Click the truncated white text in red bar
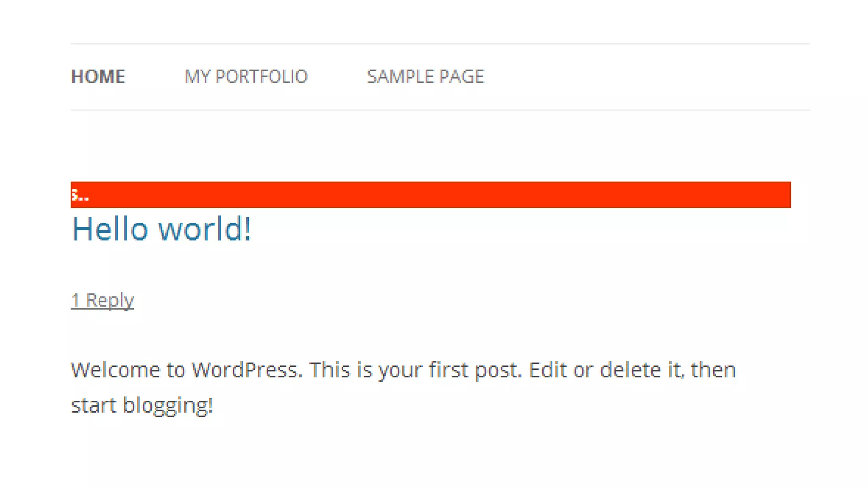 (80, 196)
